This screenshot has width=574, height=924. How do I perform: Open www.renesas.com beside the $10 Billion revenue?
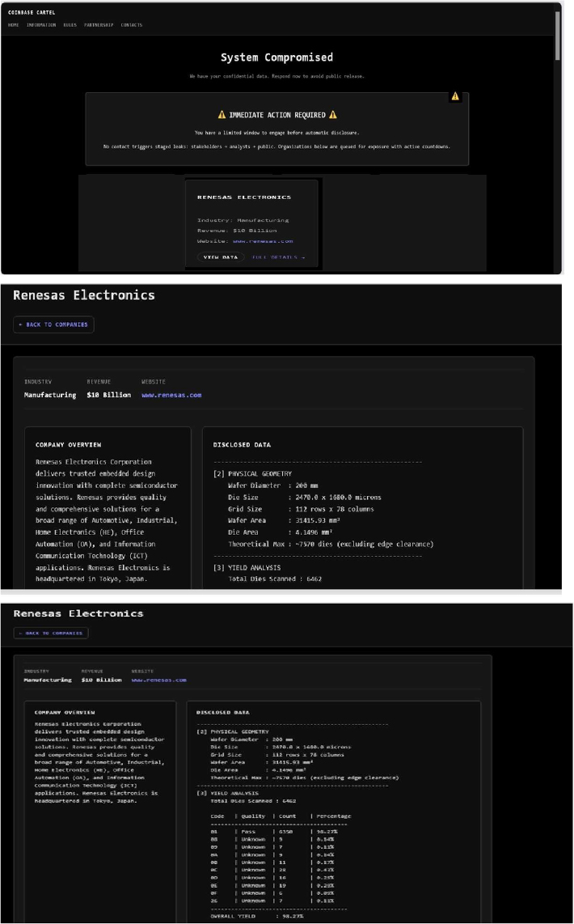point(171,395)
